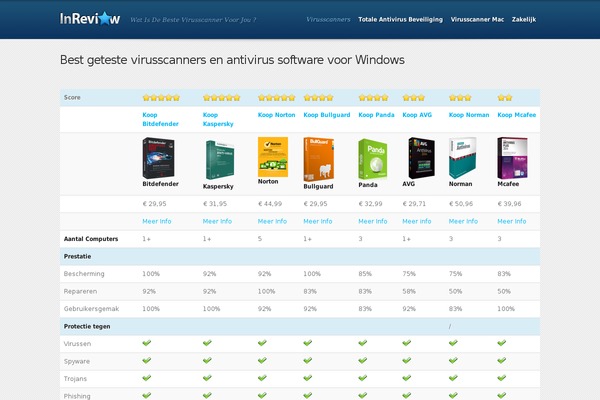Click the Koop Norman link
600x400 pixels.
click(469, 115)
